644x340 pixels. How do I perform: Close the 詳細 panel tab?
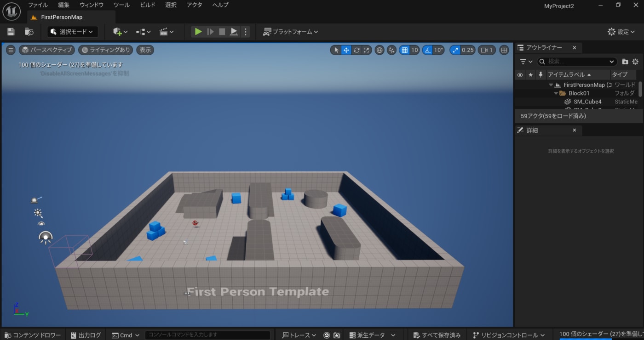575,130
